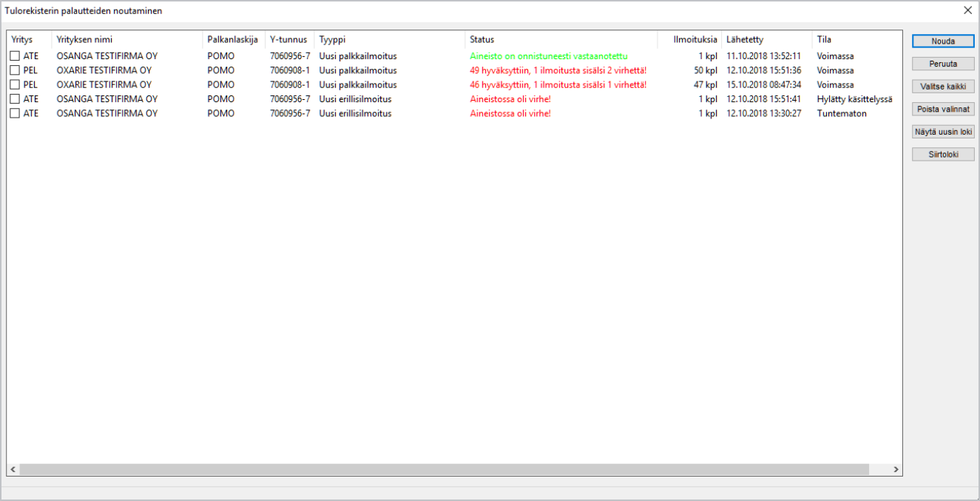Check the first ATE row checkbox
980x501 pixels.
pyautogui.click(x=15, y=56)
